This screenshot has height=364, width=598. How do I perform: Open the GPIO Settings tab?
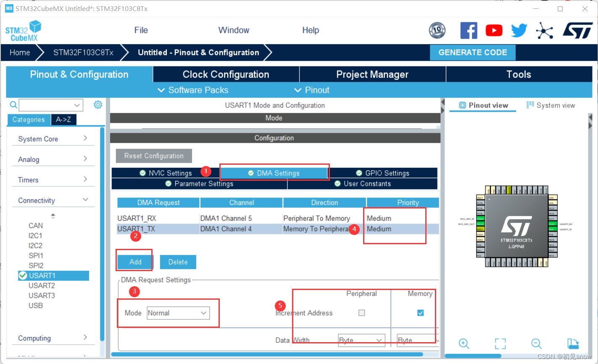coord(383,173)
